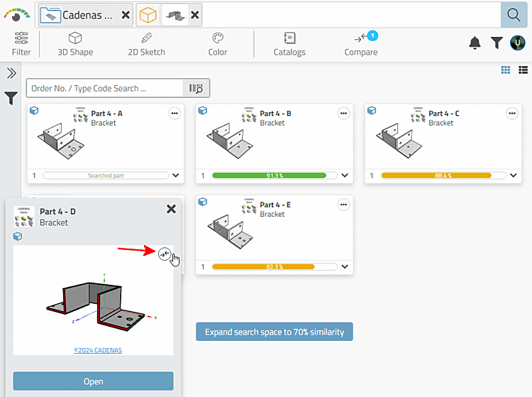Click the catalog logo on Part 4 - A card

[x=80, y=115]
